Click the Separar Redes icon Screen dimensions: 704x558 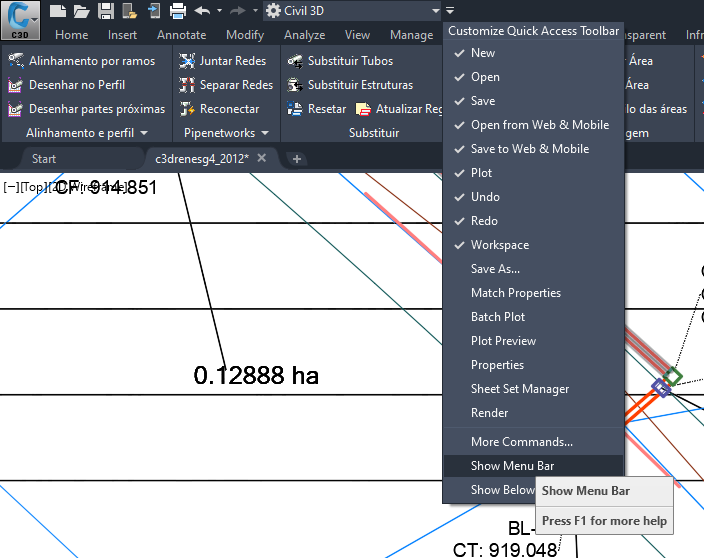187,85
